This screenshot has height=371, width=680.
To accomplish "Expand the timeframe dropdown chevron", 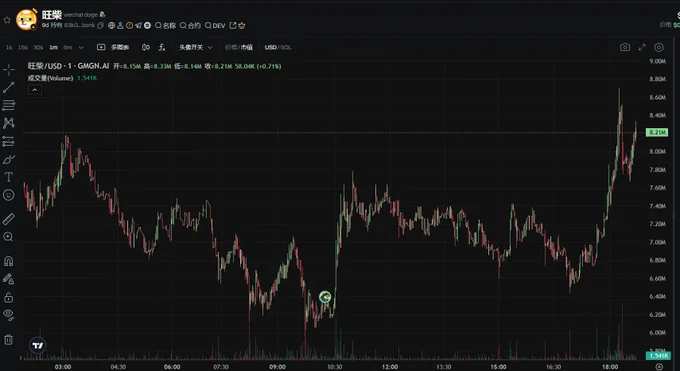I will [x=81, y=47].
